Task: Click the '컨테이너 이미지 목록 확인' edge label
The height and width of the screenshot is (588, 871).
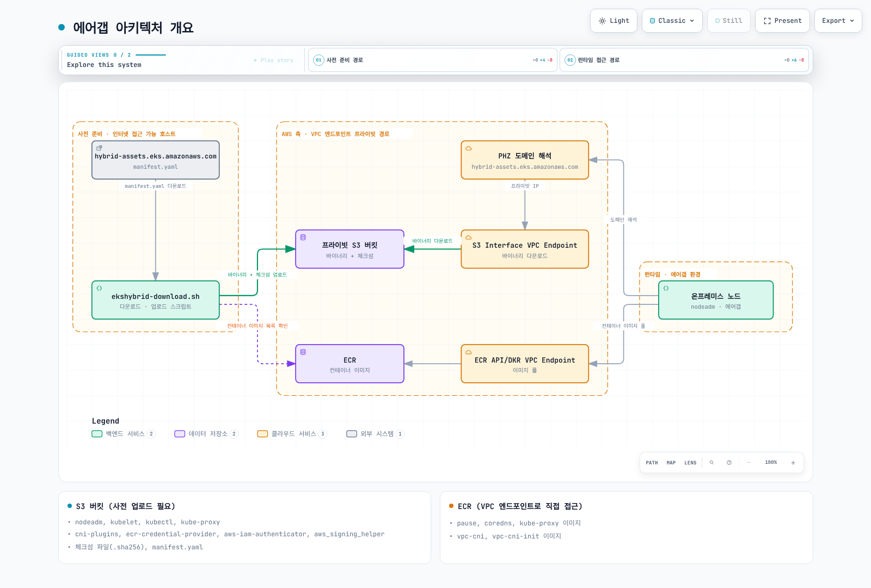Action: point(257,326)
